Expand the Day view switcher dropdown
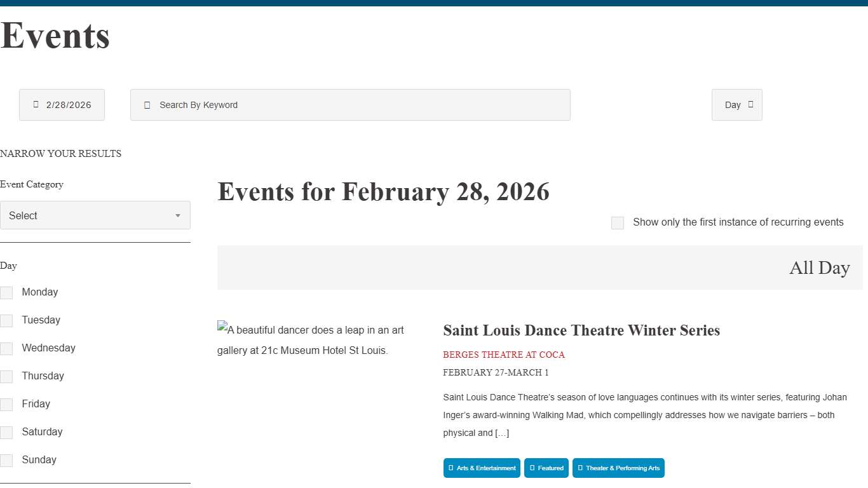The height and width of the screenshot is (488, 868). pos(736,104)
